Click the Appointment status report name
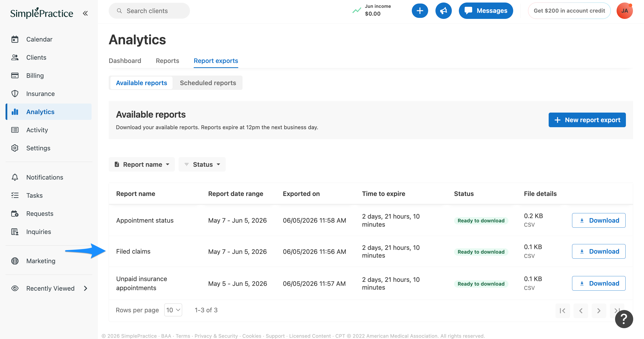This screenshot has width=644, height=339. coord(145,220)
